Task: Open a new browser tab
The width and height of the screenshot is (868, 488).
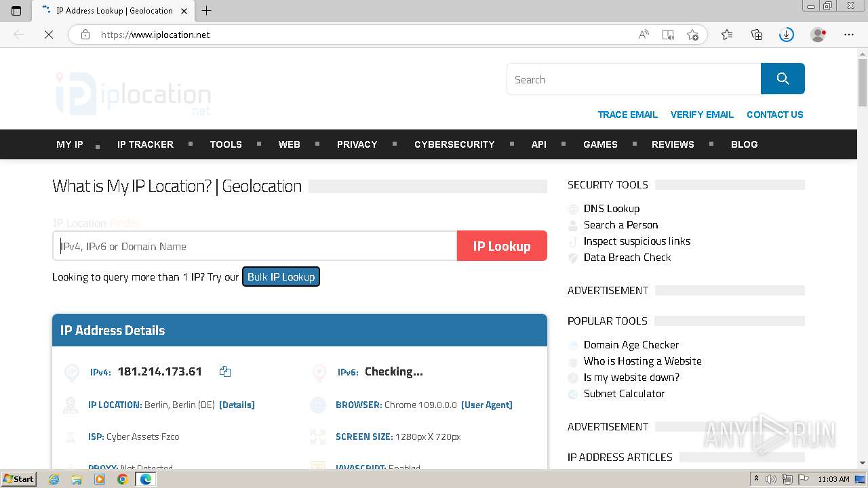Action: (207, 11)
